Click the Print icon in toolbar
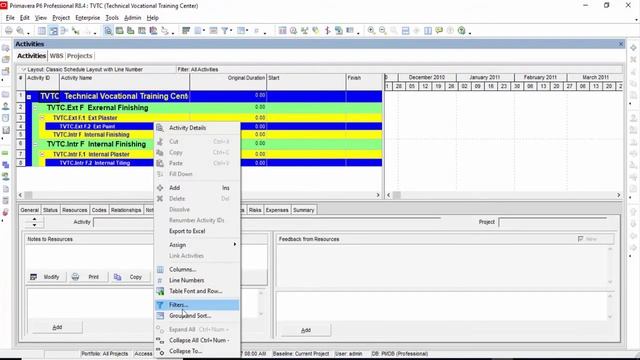 point(9,31)
